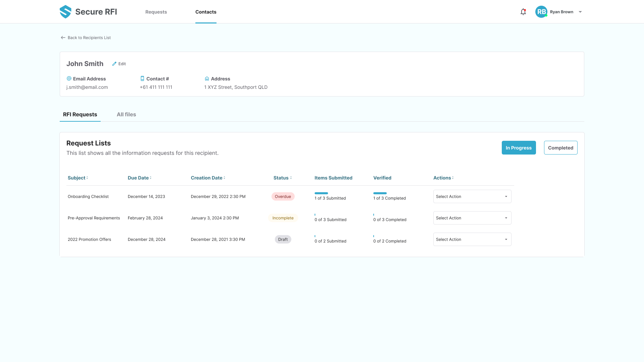Click creation date December 28, 2021 3:30 PM

click(x=218, y=239)
